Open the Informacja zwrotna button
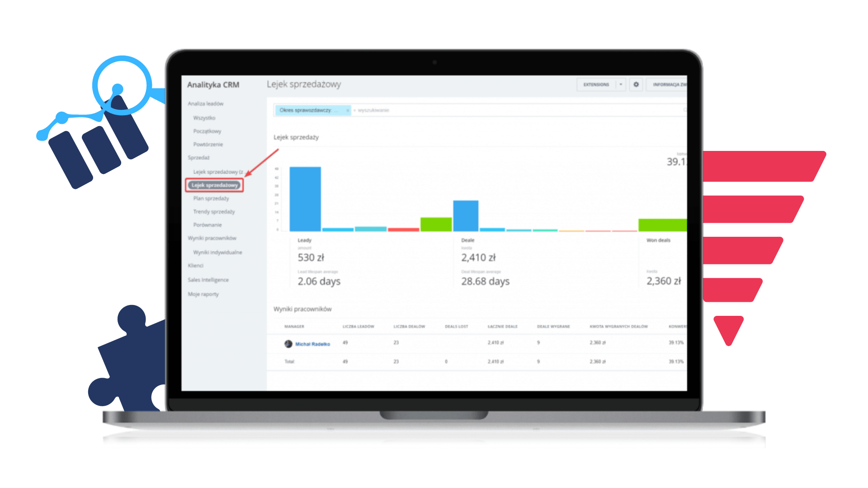The width and height of the screenshot is (868, 488). pos(668,84)
